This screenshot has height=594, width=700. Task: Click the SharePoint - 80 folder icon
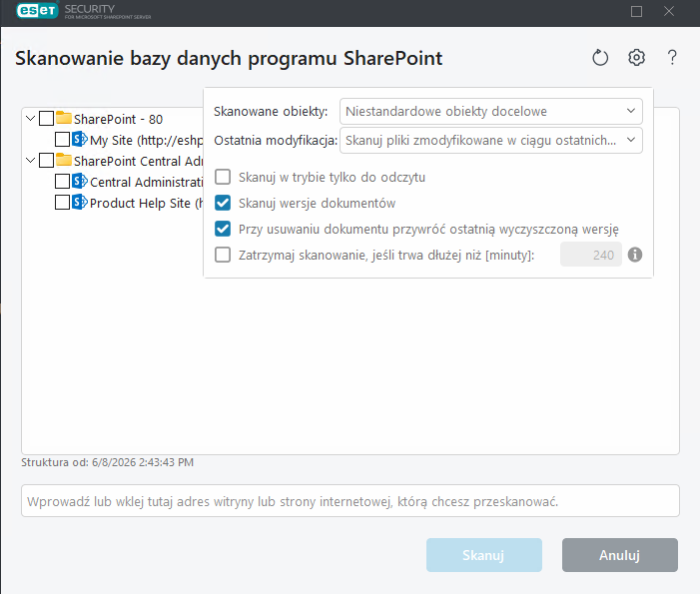(64, 118)
